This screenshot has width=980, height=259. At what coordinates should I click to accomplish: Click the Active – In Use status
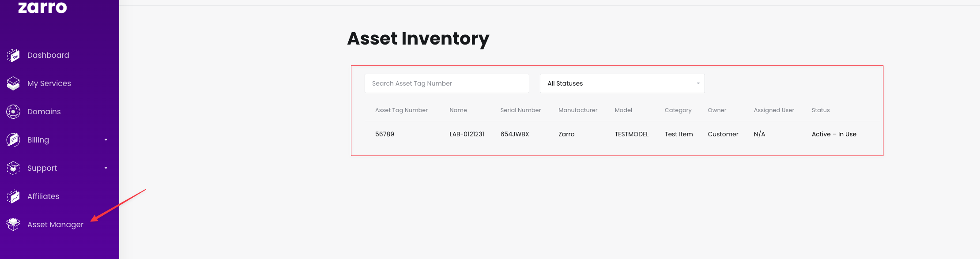pos(834,134)
